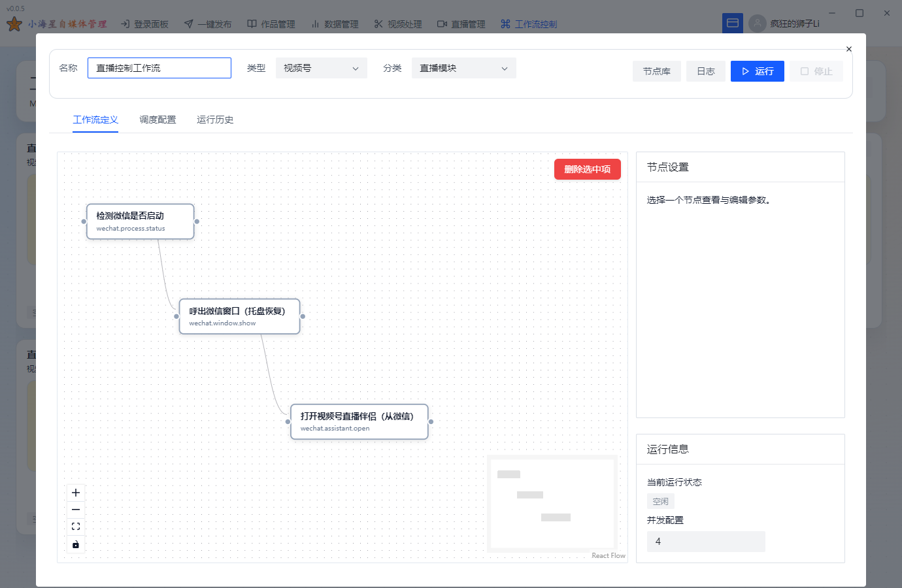Click the star app logo
The width and height of the screenshot is (902, 588).
(14, 24)
